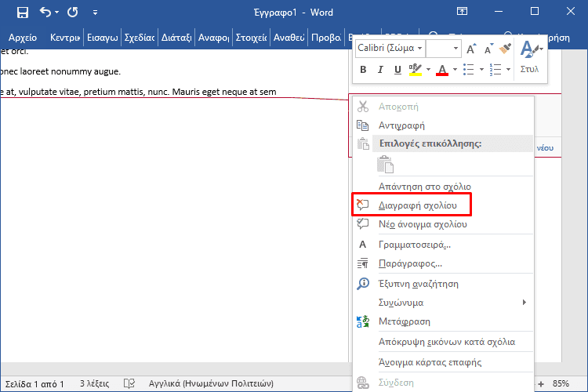Switch to the Σχεδίαση ribbon tab
Viewport: 588px width, 392px height.
point(140,38)
